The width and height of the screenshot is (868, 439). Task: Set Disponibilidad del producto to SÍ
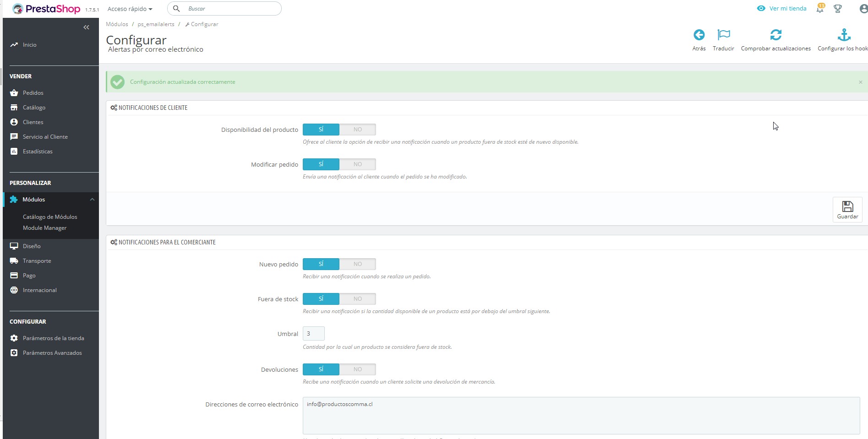[321, 130]
